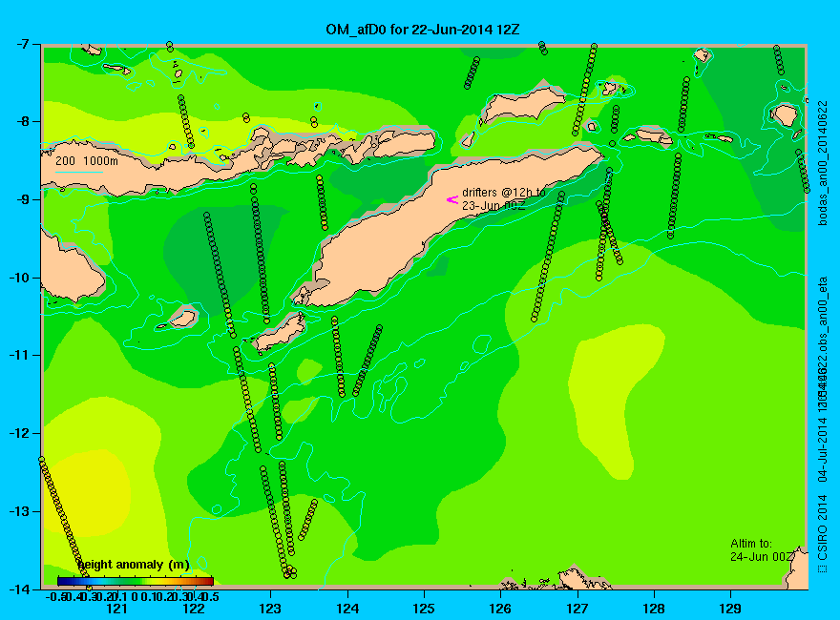Click the longitude axis label '128'

pos(654,609)
